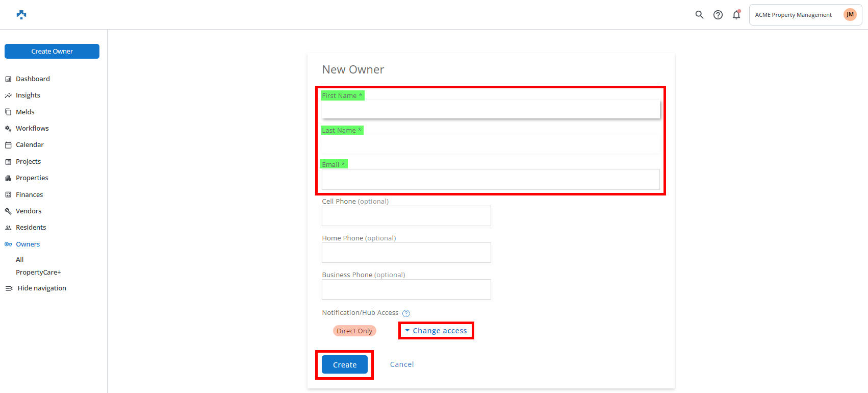Expand the Change access dropdown
Image resolution: width=868 pixels, height=393 pixels.
[x=436, y=331]
